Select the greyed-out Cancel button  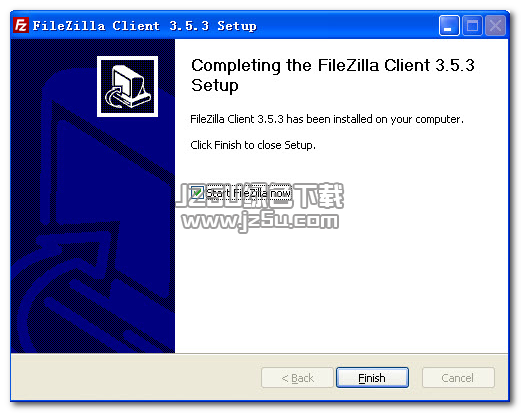point(458,378)
